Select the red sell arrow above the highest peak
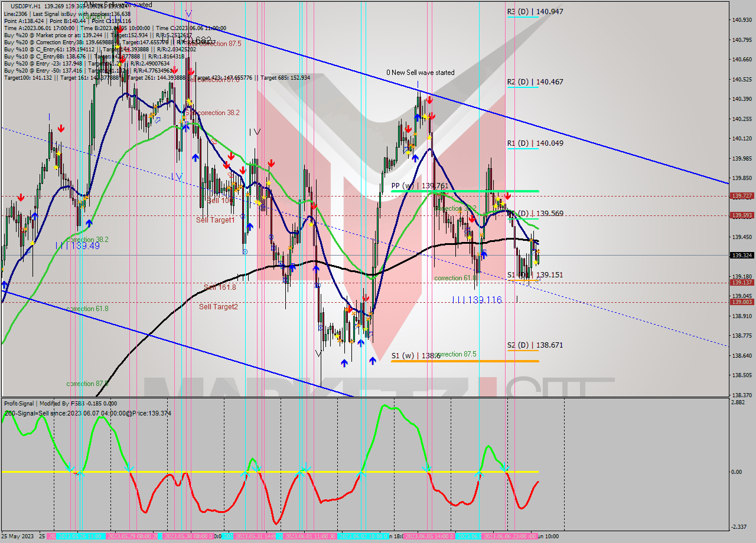Screen dimensions: 756x543 click(x=428, y=100)
